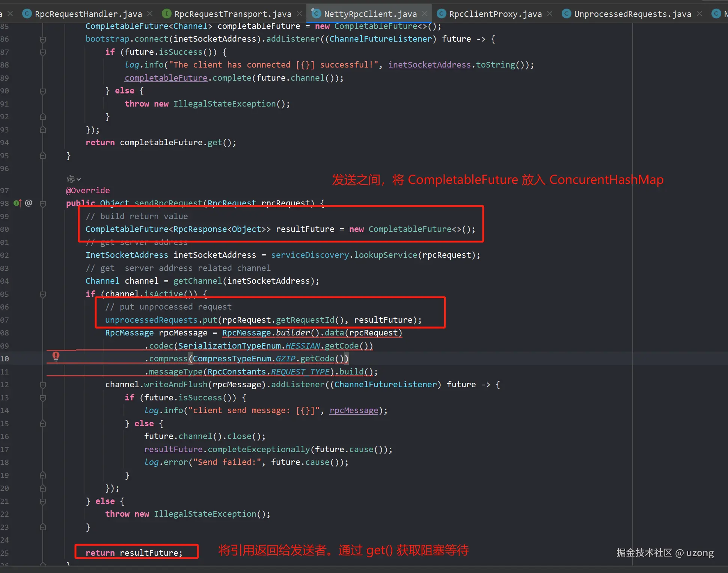Click the @ annotation gutter icon
The width and height of the screenshot is (728, 573).
[29, 203]
